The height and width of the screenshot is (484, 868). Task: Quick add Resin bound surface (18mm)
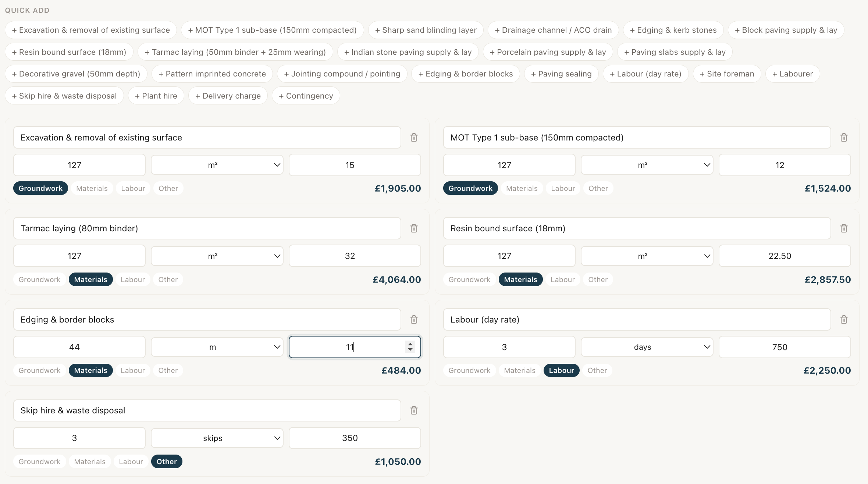[x=69, y=52]
